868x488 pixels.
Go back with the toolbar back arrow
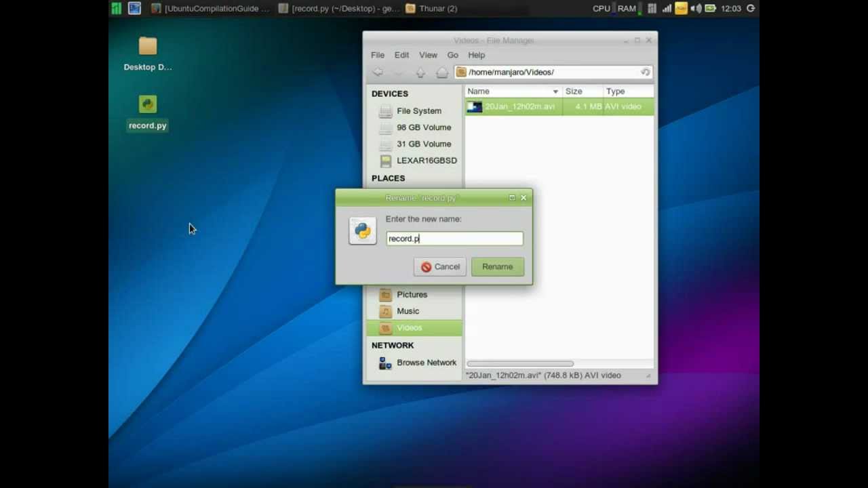pos(378,72)
